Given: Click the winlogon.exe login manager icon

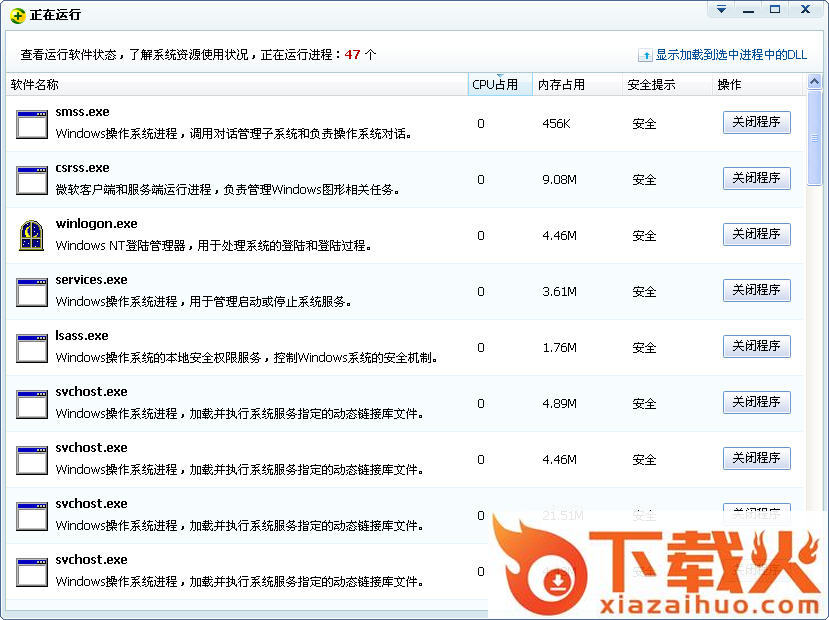Looking at the screenshot, I should click(32, 236).
